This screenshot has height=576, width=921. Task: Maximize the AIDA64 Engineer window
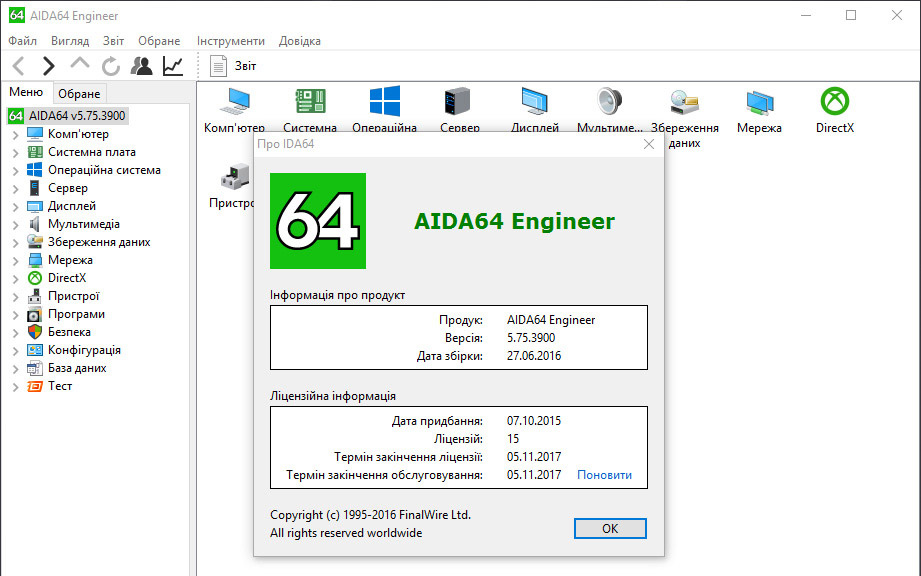[x=851, y=15]
